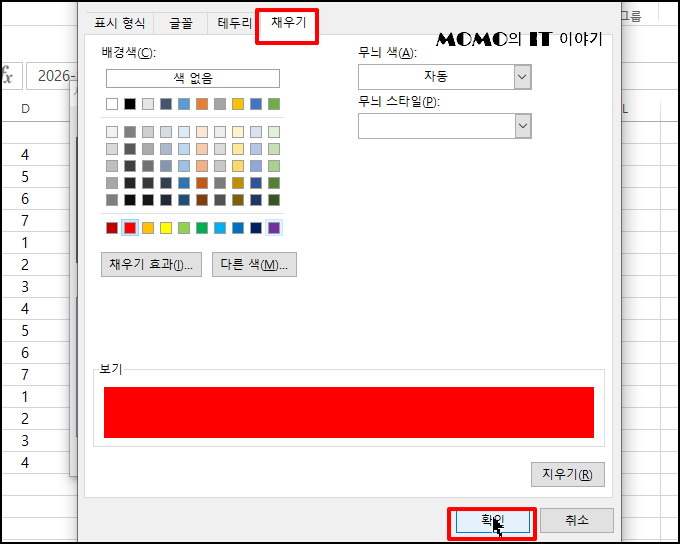Pick the dark slate blue theme swatch
This screenshot has width=680, height=544.
(x=166, y=104)
